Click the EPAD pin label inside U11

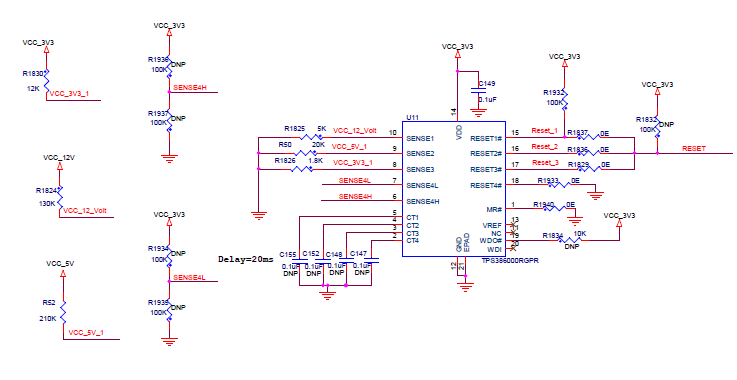click(x=467, y=242)
